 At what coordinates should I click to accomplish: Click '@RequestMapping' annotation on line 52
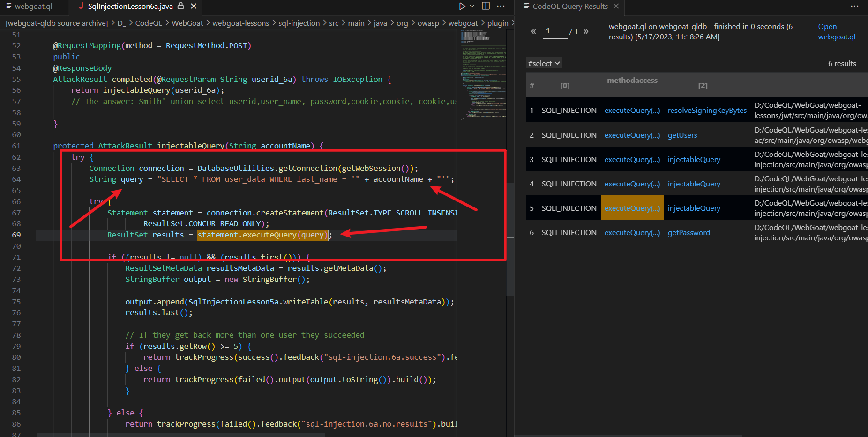(x=87, y=45)
